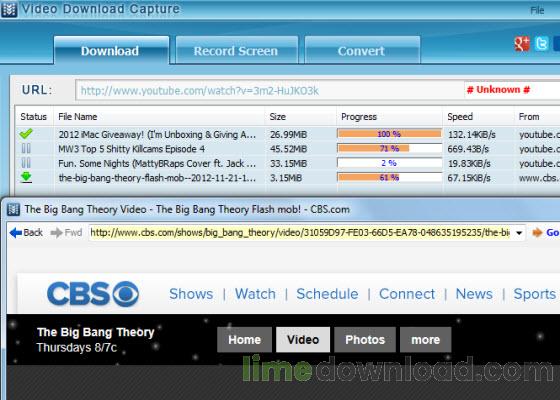Select the Photos button on show page
This screenshot has width=560, height=400.
point(365,340)
